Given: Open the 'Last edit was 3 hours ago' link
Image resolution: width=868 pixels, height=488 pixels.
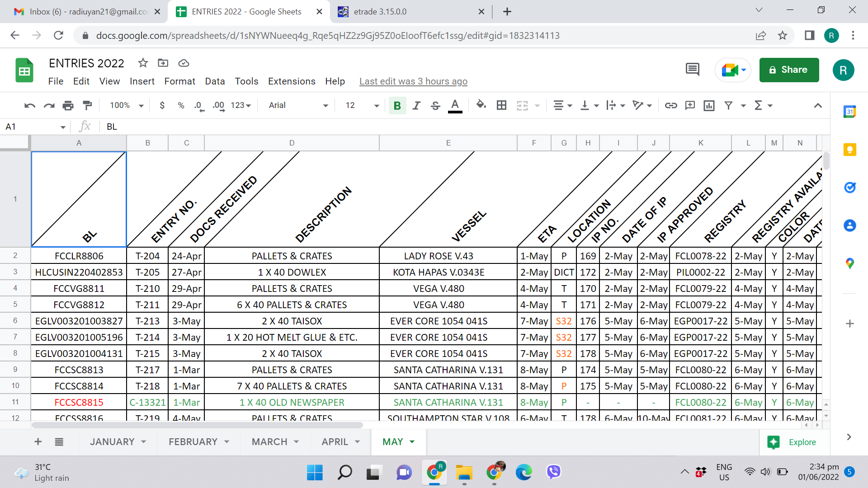Looking at the screenshot, I should coord(413,81).
